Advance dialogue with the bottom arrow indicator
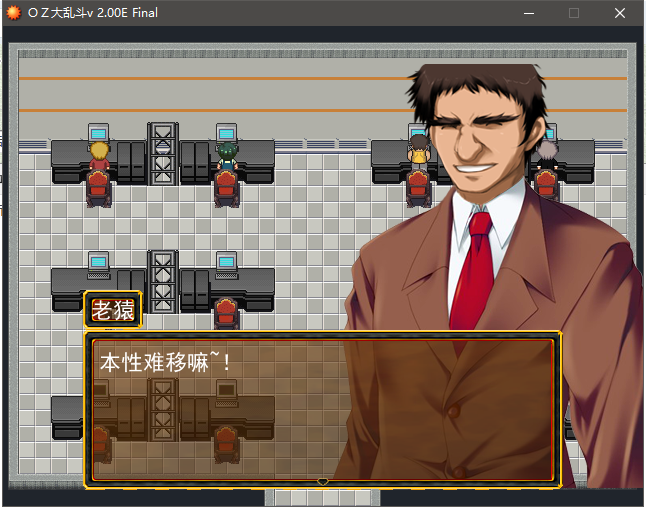 [323, 481]
